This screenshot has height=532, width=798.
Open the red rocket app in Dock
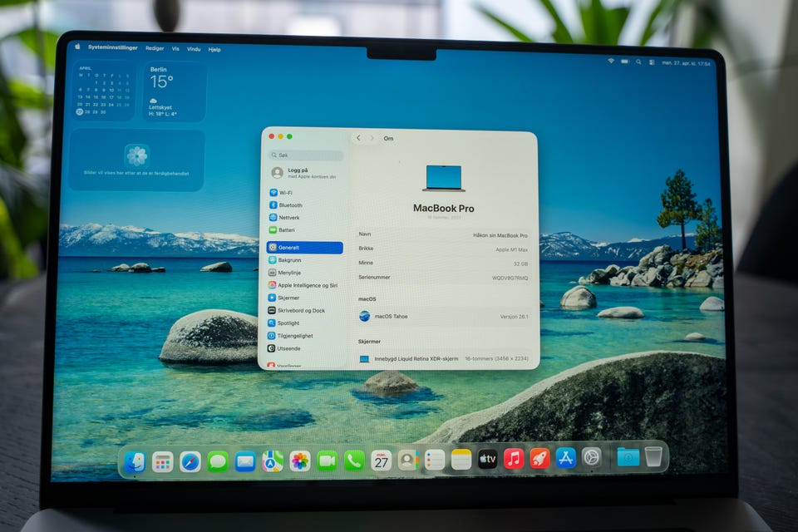(539, 458)
